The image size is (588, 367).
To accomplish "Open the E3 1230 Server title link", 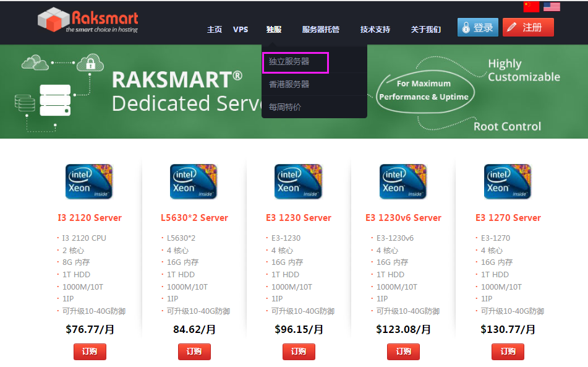I will [299, 218].
